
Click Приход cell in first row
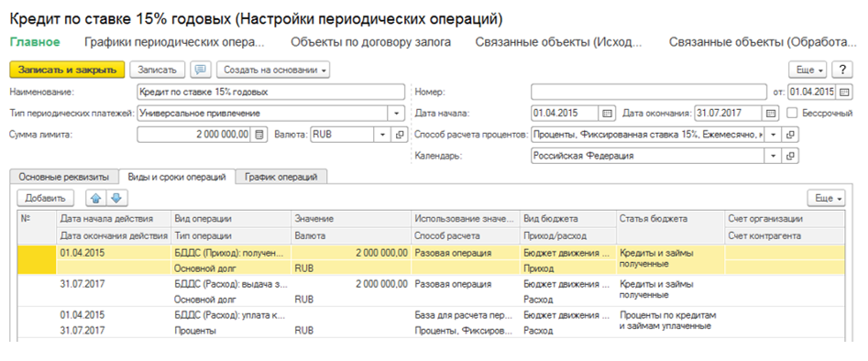click(x=568, y=268)
